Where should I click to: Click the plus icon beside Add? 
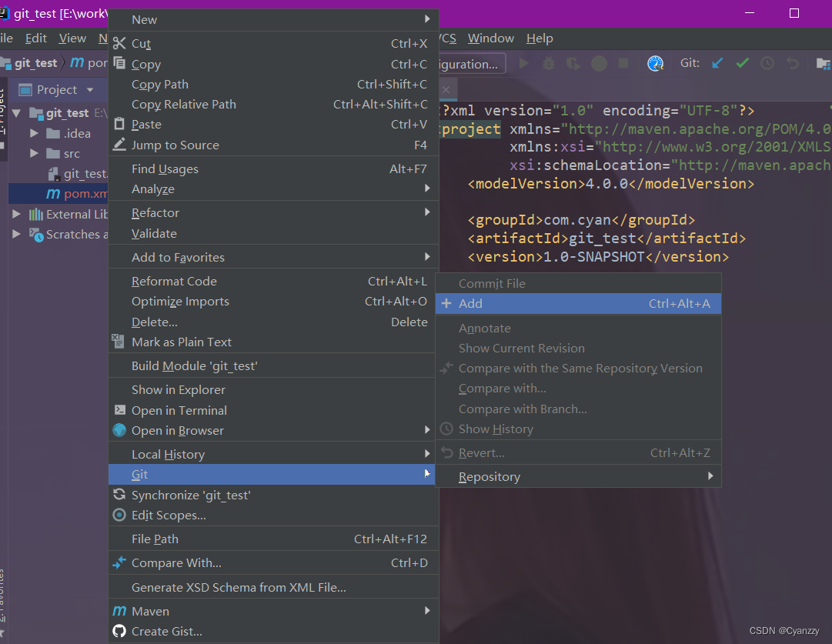click(x=446, y=303)
